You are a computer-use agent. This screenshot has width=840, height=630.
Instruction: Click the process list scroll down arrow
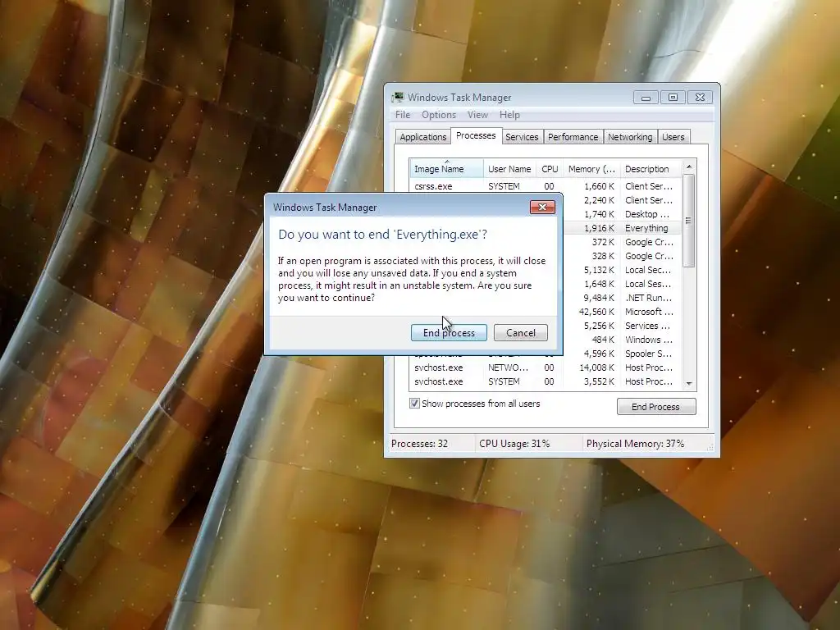(689, 384)
